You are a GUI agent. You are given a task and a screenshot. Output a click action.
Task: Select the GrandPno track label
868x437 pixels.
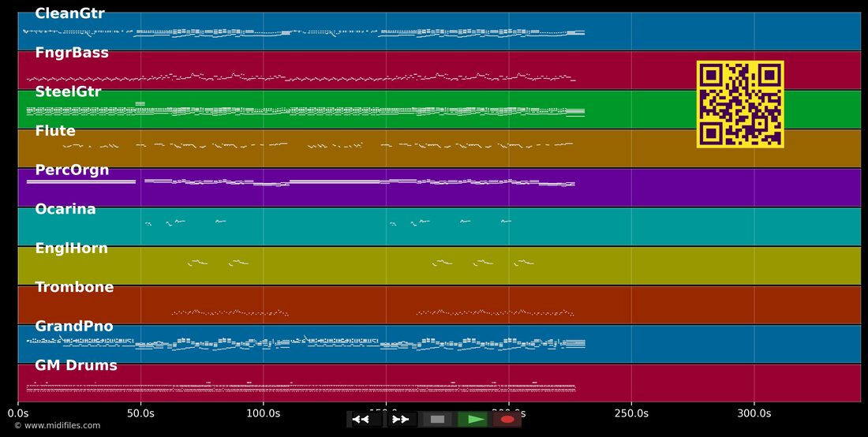[x=74, y=327]
